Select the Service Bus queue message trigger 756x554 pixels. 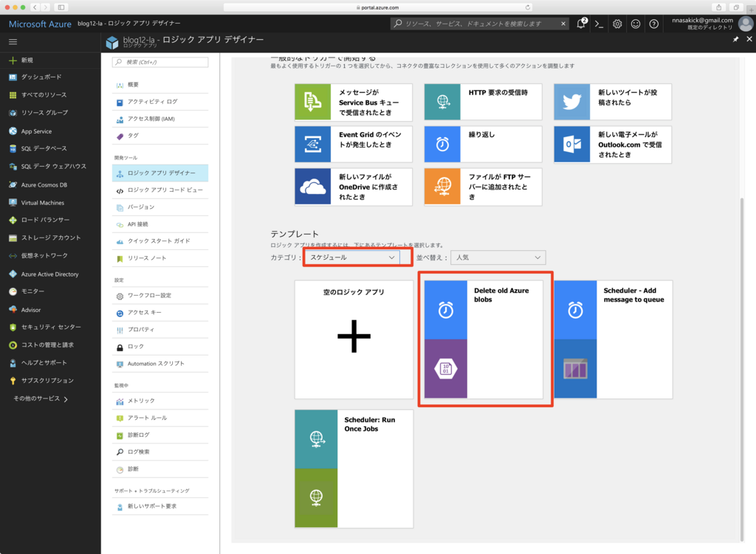pyautogui.click(x=354, y=102)
